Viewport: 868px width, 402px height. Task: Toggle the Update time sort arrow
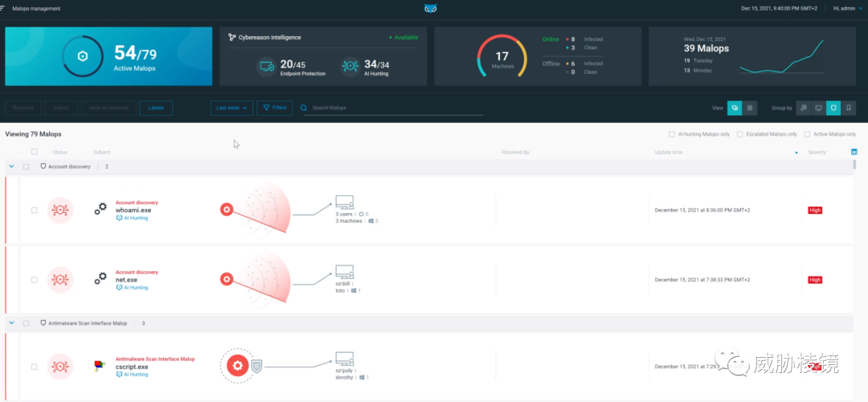(x=796, y=153)
